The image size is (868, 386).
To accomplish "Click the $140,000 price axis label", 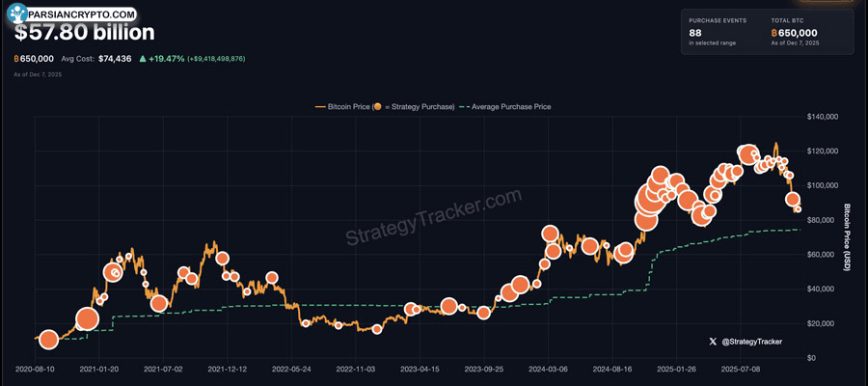I will 822,117.
